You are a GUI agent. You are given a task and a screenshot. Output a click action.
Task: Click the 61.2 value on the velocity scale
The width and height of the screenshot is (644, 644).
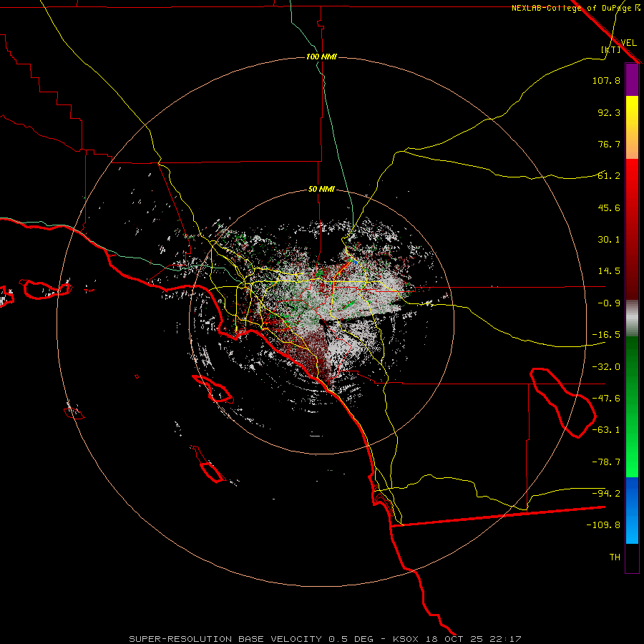[x=609, y=176]
